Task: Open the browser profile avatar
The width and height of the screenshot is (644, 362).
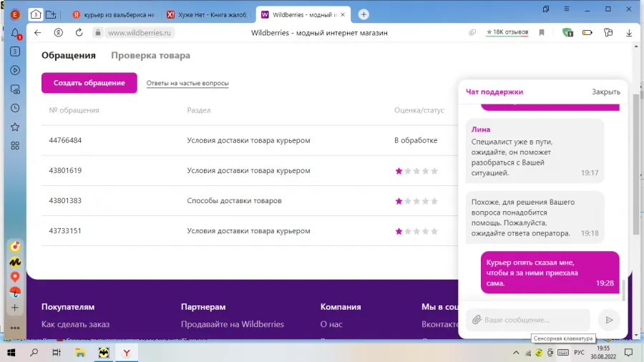Action: pos(15,15)
